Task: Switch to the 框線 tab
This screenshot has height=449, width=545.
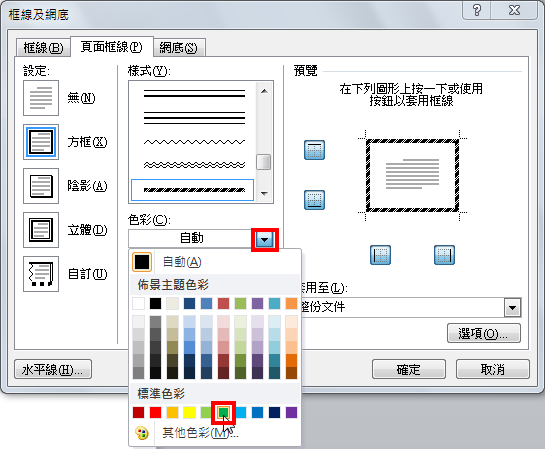Action: pyautogui.click(x=43, y=48)
